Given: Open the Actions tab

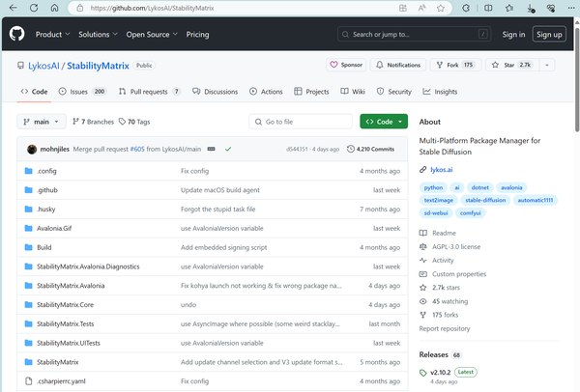Looking at the screenshot, I should pos(266,92).
